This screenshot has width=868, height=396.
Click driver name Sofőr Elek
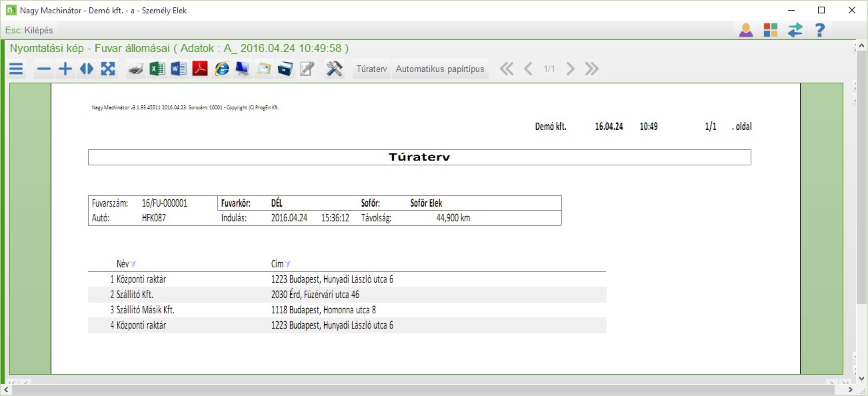[426, 203]
